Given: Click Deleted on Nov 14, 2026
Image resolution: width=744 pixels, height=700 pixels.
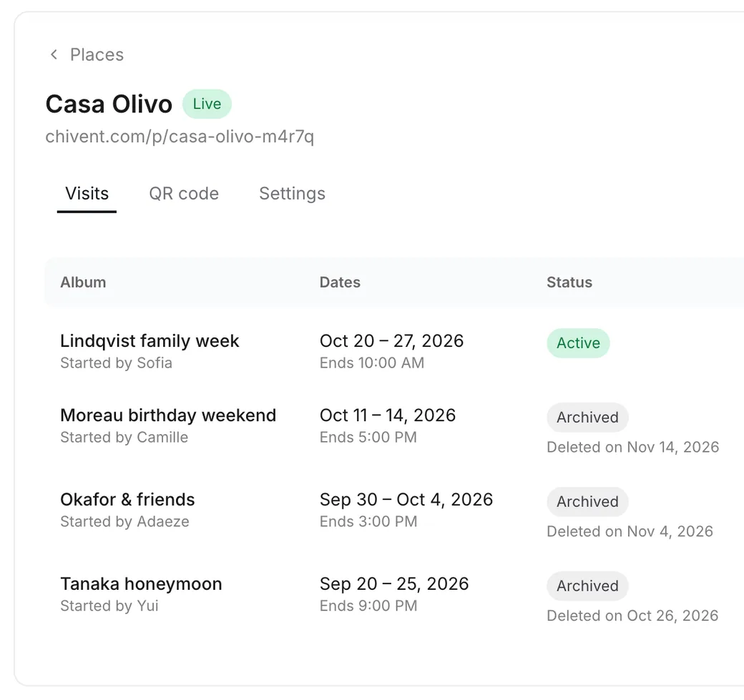Looking at the screenshot, I should coord(633,447).
